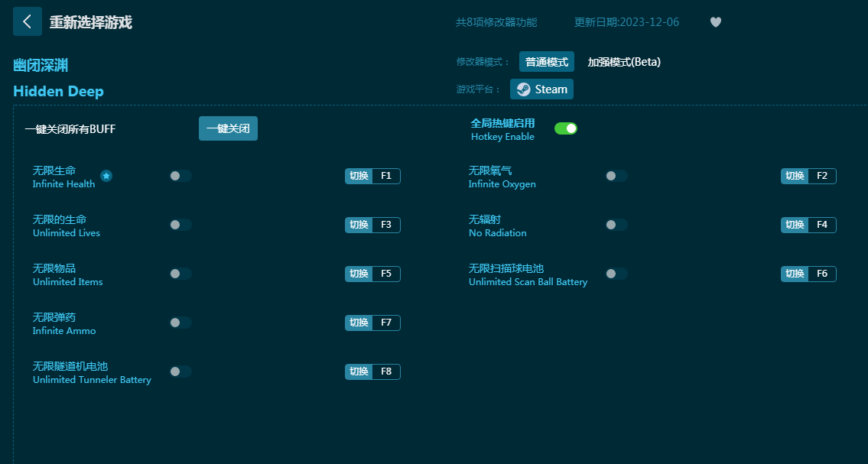Click the F3 hotkey switch button
Screen dimensions: 868x464
pos(372,225)
